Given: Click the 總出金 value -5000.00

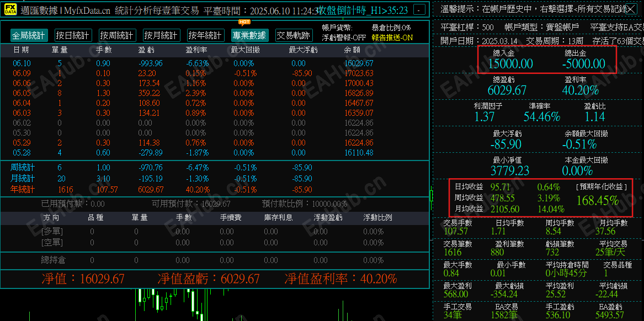Looking at the screenshot, I should [583, 63].
